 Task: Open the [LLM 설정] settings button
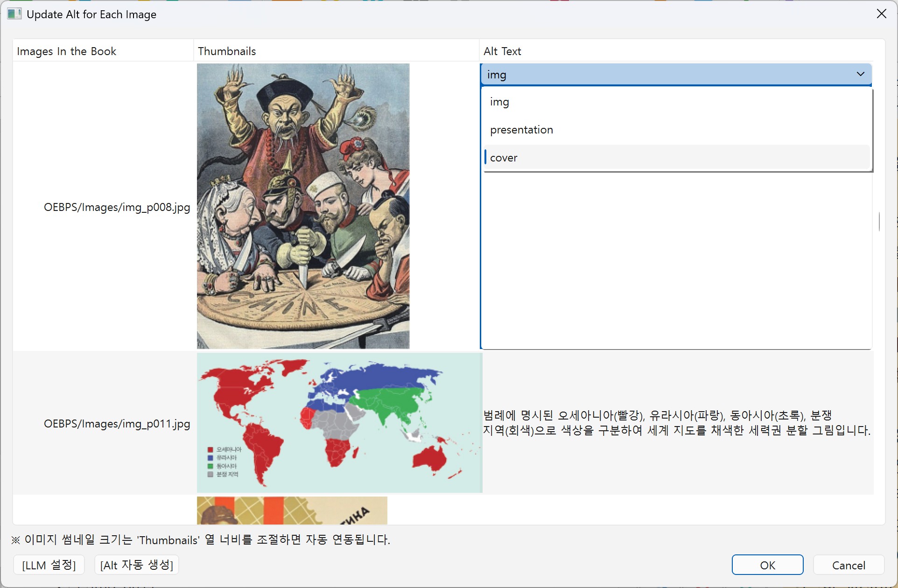click(49, 565)
